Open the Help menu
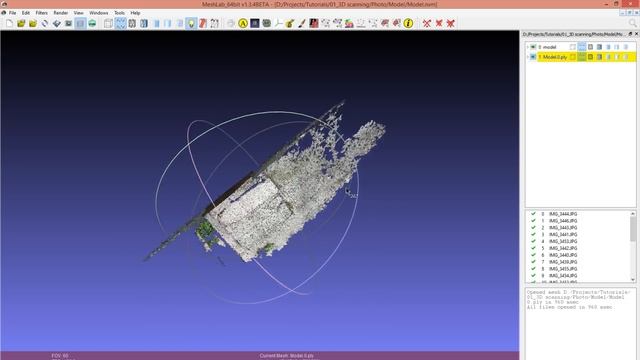Image resolution: width=640 pixels, height=360 pixels. tap(135, 13)
